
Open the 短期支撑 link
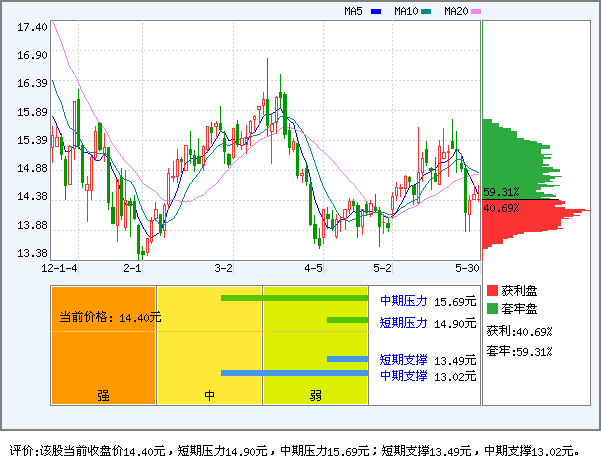pos(404,360)
